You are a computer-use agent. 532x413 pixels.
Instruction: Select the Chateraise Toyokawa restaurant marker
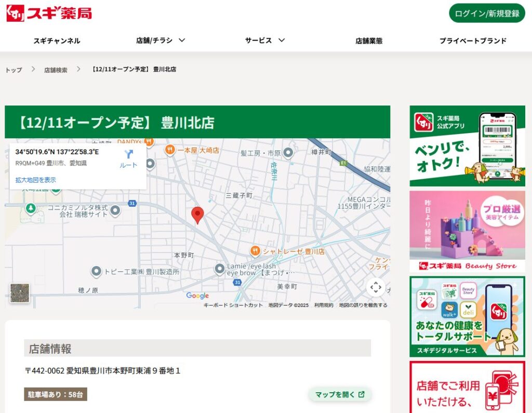[255, 251]
